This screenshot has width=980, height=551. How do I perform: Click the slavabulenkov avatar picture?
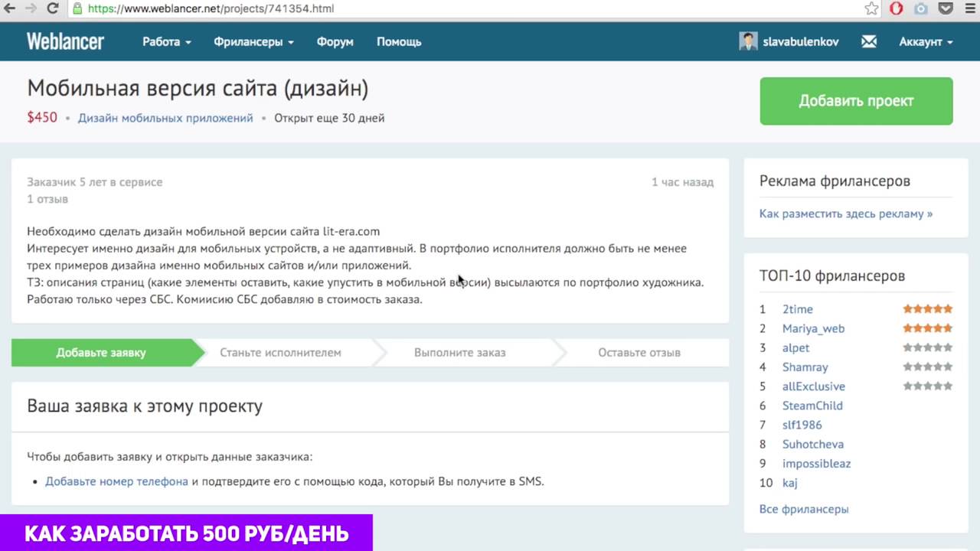pyautogui.click(x=748, y=41)
